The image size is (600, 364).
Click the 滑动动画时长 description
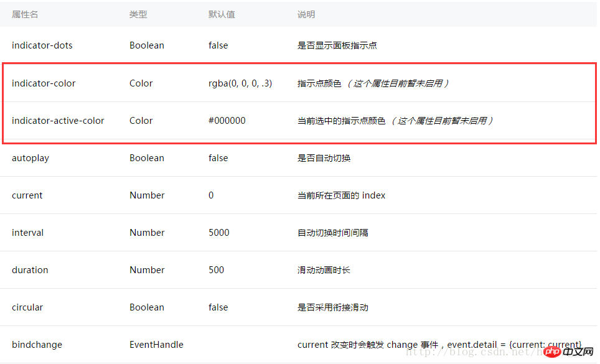pyautogui.click(x=324, y=270)
